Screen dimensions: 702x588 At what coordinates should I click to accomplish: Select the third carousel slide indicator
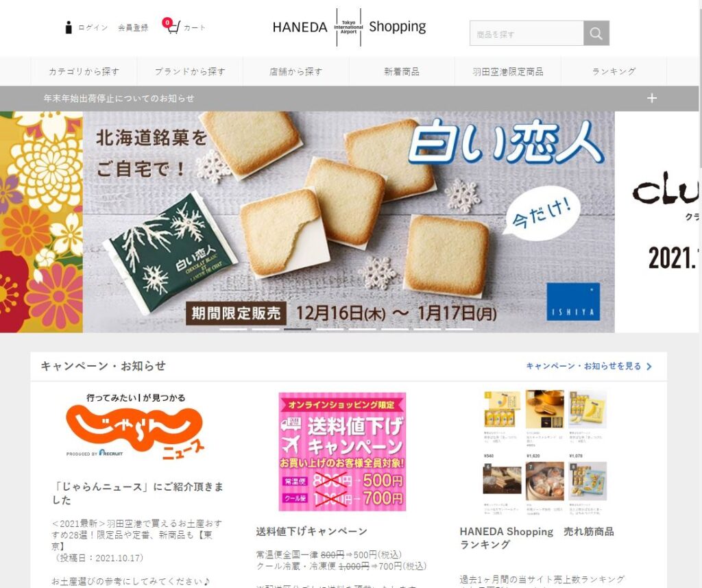coord(298,329)
